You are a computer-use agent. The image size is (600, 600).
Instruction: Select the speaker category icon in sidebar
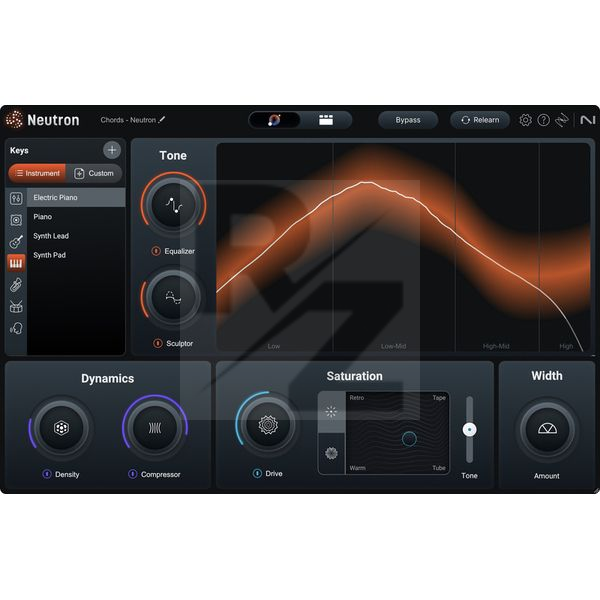(16, 220)
